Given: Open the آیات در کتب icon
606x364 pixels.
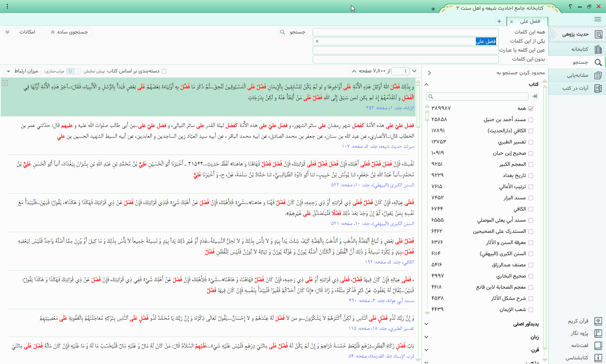Looking at the screenshot, I should click(x=598, y=88).
